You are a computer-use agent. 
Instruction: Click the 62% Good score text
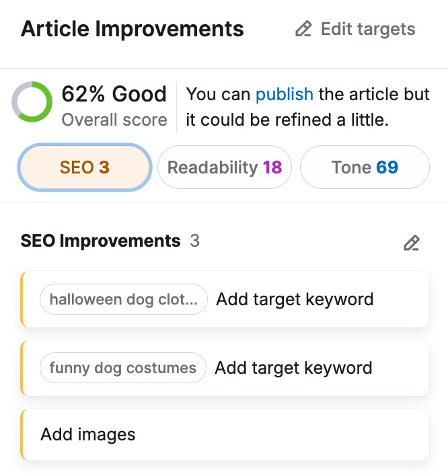114,94
